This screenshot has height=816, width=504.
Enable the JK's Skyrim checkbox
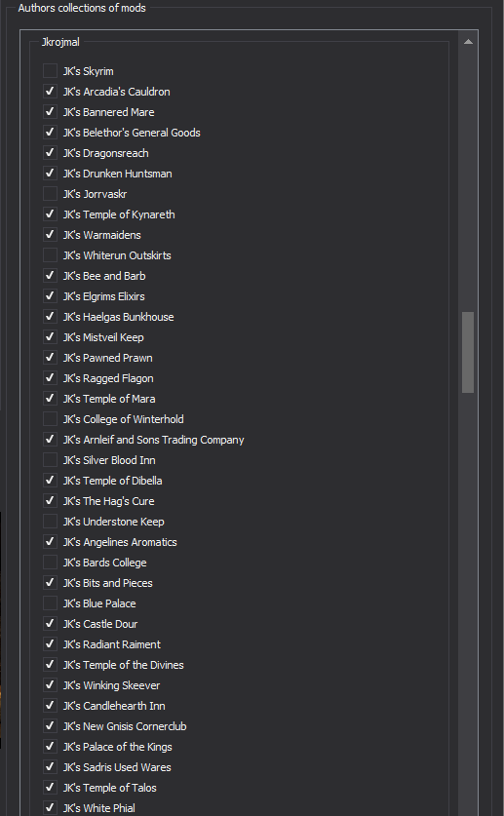coord(50,71)
